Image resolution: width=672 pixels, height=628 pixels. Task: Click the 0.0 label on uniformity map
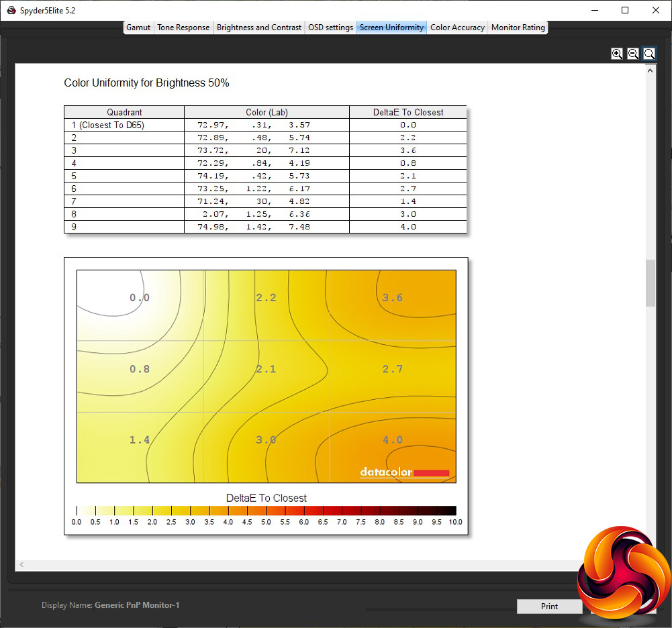[140, 297]
